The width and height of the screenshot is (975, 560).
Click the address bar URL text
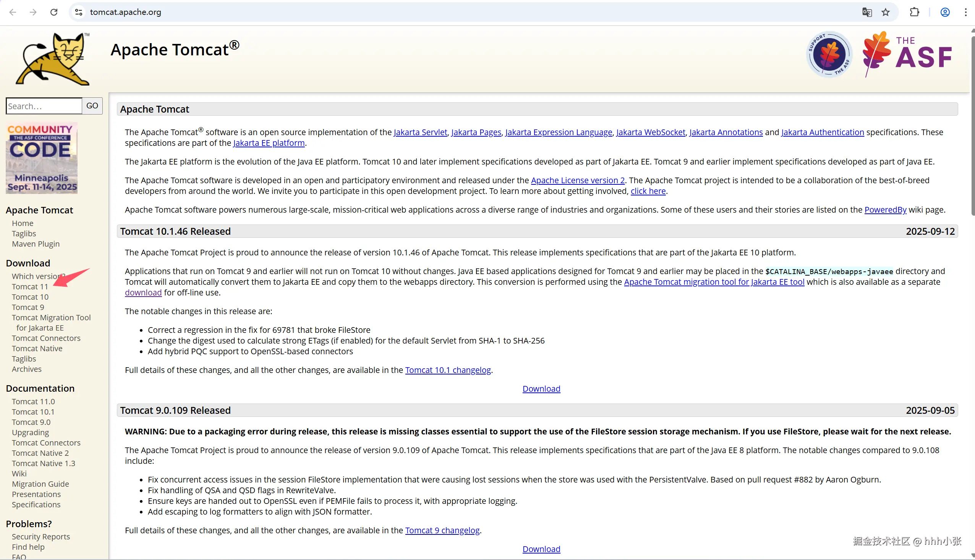(125, 12)
